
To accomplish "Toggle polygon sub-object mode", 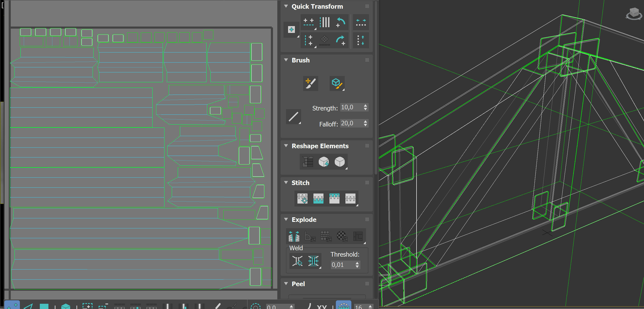I will coord(44,306).
